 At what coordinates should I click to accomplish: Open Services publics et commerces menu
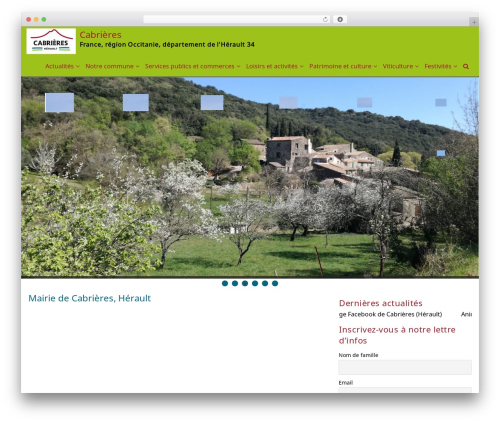(190, 66)
